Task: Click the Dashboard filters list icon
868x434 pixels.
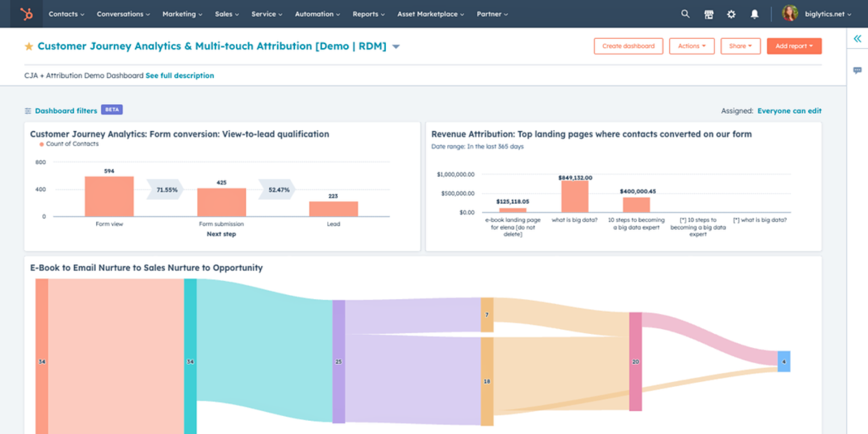Action: point(28,111)
